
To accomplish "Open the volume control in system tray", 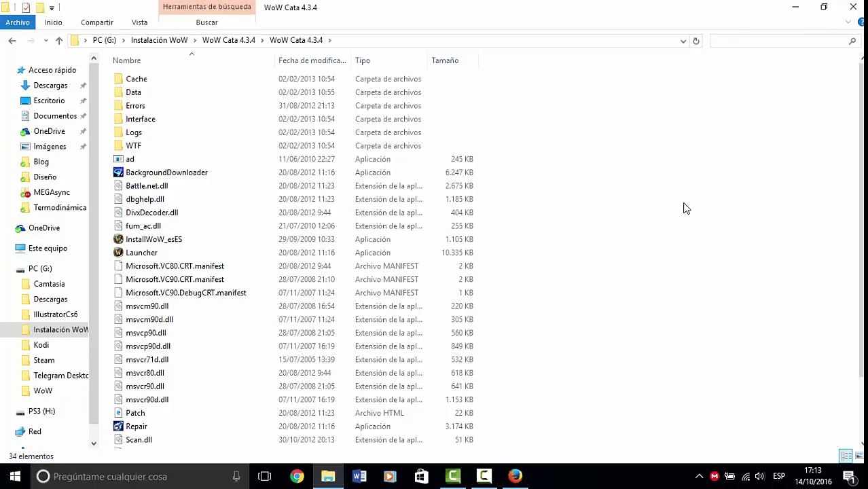I will tap(759, 476).
